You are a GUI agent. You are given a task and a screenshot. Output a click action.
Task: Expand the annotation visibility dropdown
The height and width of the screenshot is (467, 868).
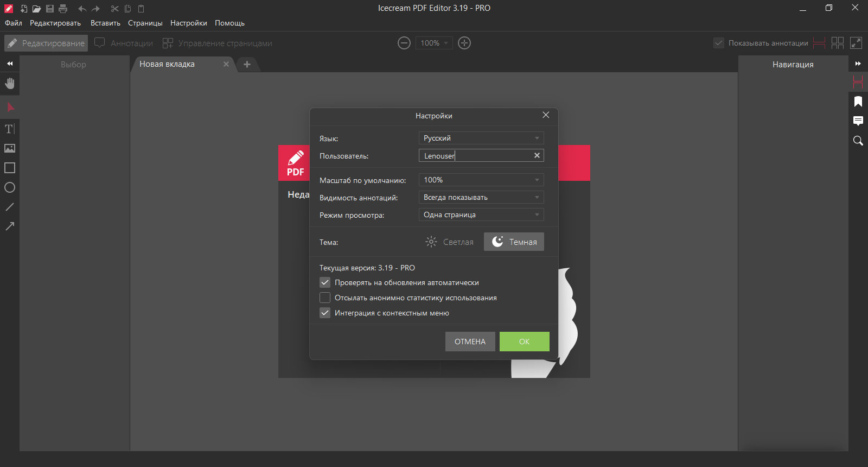point(481,197)
